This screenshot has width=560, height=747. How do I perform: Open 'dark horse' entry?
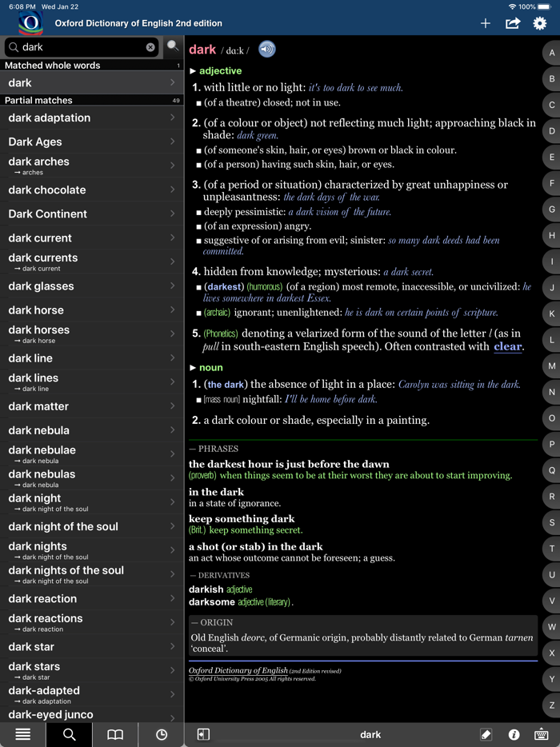pyautogui.click(x=91, y=310)
